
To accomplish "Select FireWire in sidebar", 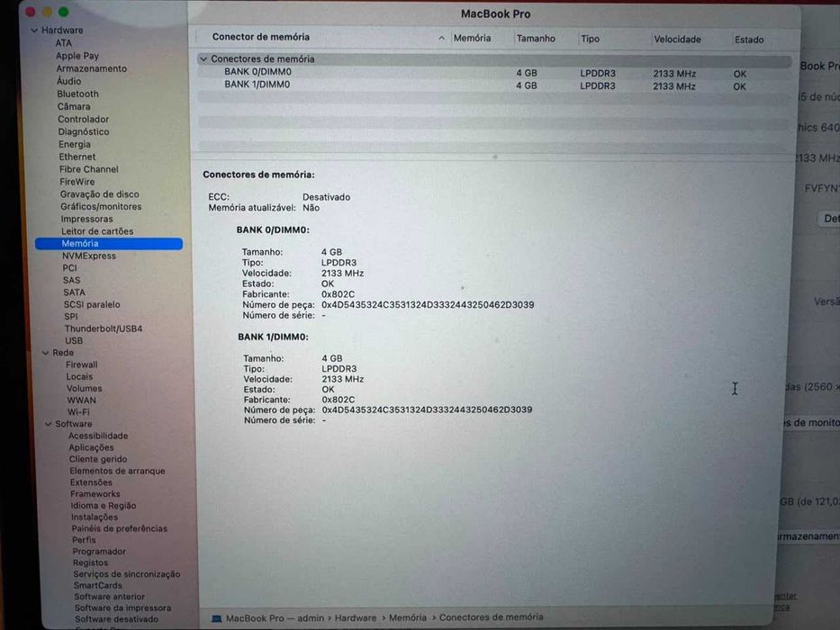I will (77, 182).
